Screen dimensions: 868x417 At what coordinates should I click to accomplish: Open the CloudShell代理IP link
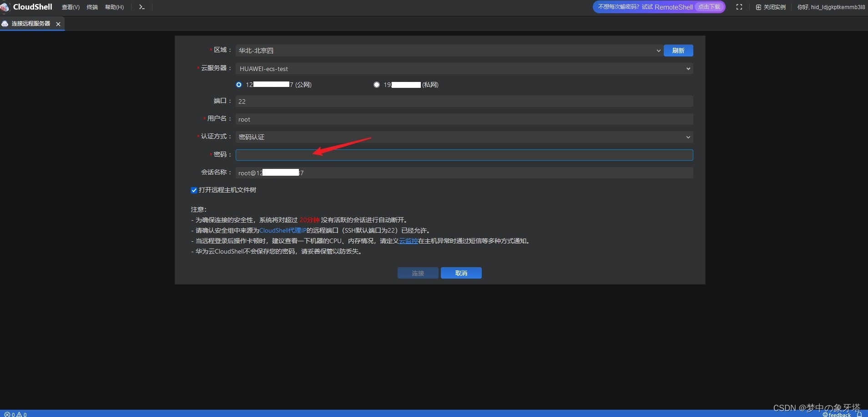283,230
